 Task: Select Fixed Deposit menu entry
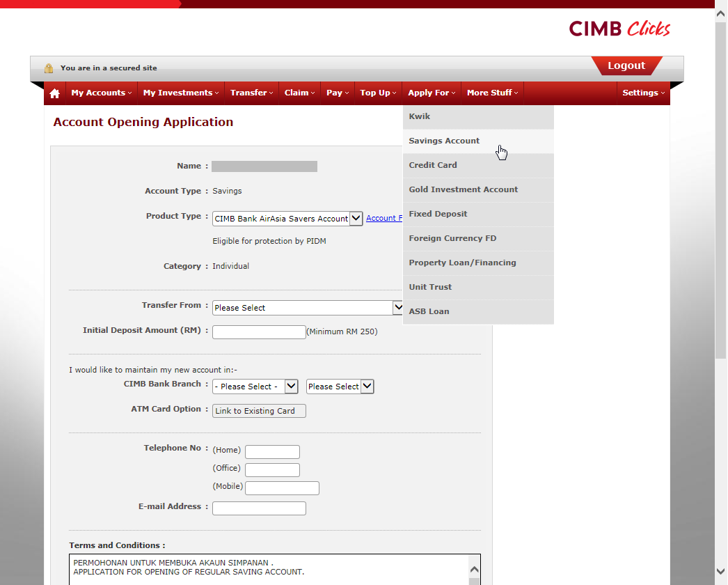click(478, 214)
